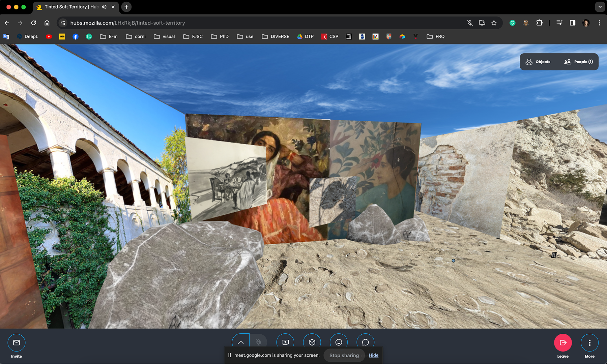Open the Invite envelope button
607x364 pixels.
coord(17,343)
